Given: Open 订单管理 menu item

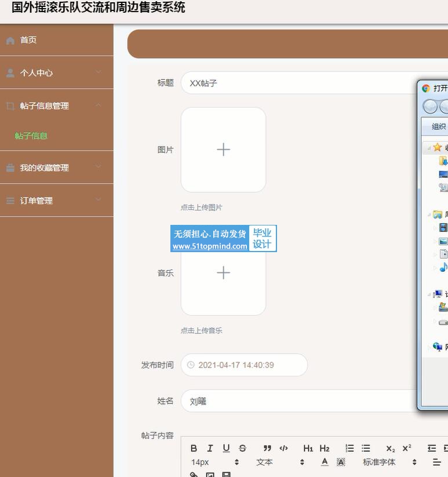Looking at the screenshot, I should click(x=57, y=200).
